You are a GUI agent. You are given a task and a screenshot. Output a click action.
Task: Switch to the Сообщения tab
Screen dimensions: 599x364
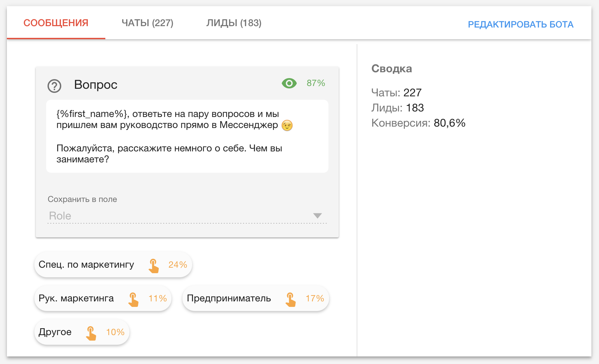pos(56,23)
